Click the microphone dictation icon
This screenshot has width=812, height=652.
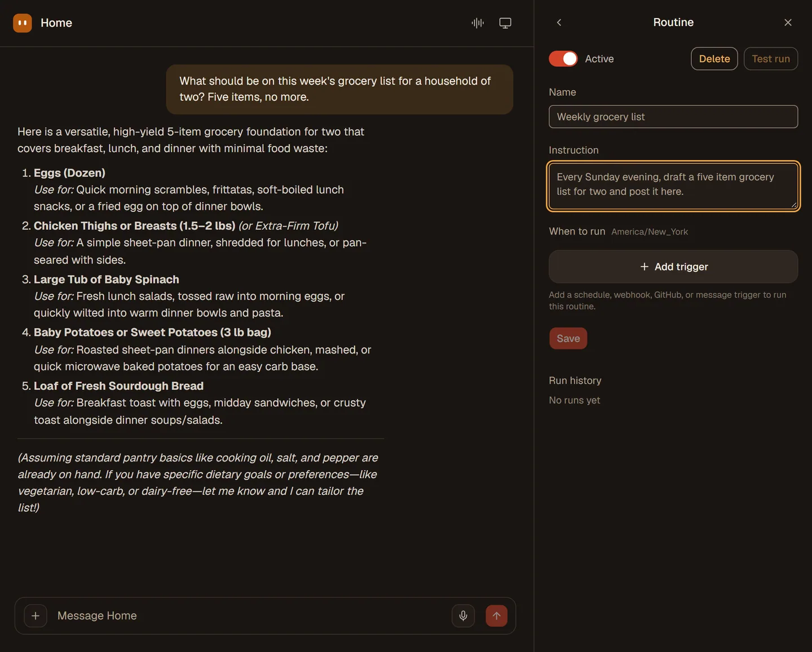click(463, 616)
